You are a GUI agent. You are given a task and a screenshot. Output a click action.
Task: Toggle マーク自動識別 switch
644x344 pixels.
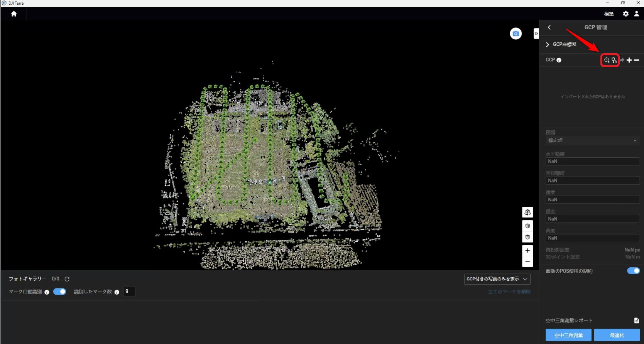(60, 292)
